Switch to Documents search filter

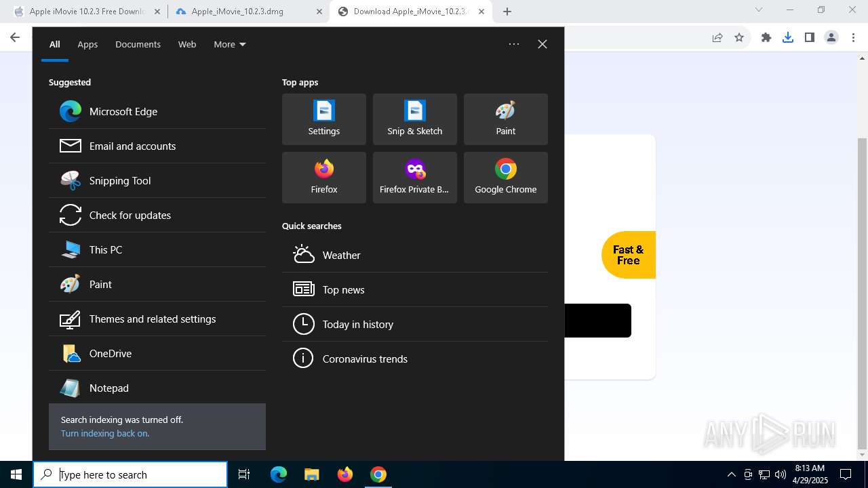[x=138, y=44]
